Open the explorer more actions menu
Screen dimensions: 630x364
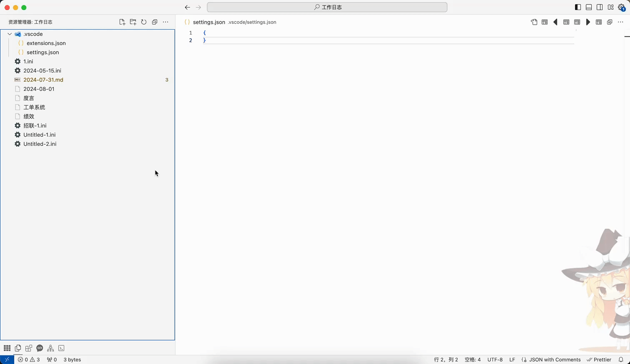pyautogui.click(x=165, y=22)
